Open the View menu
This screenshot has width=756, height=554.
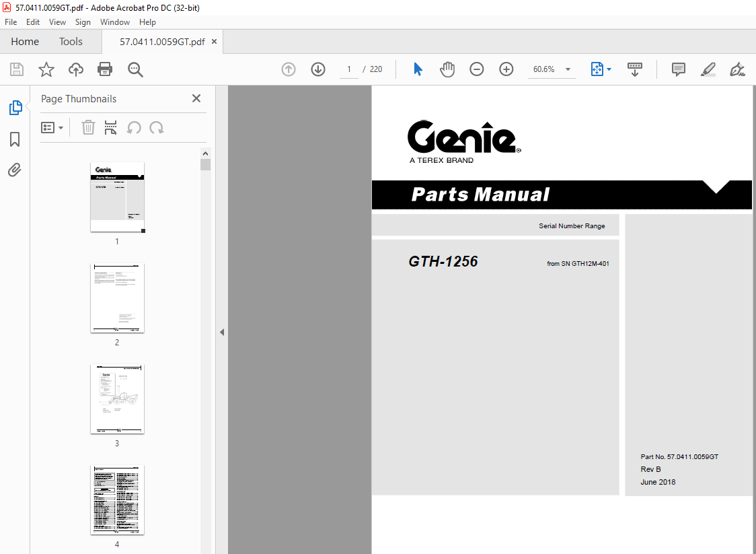point(57,22)
